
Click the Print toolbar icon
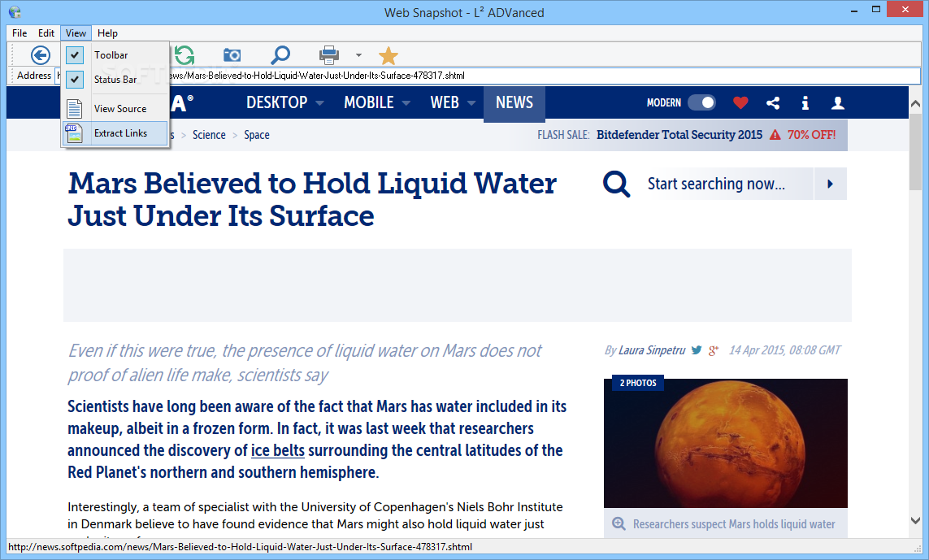click(329, 56)
